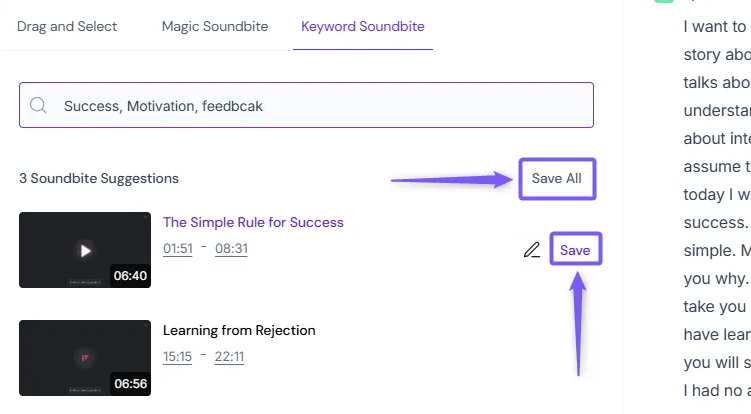Screen dimensions: 751x414
Task: Open the Learning from Rejection thumbnail
Action: click(85, 357)
